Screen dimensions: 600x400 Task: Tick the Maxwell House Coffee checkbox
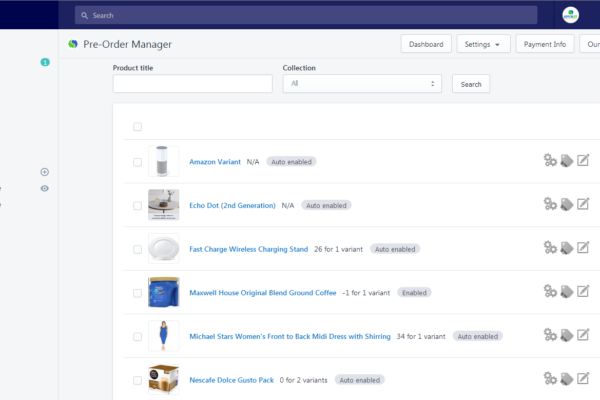tap(137, 293)
